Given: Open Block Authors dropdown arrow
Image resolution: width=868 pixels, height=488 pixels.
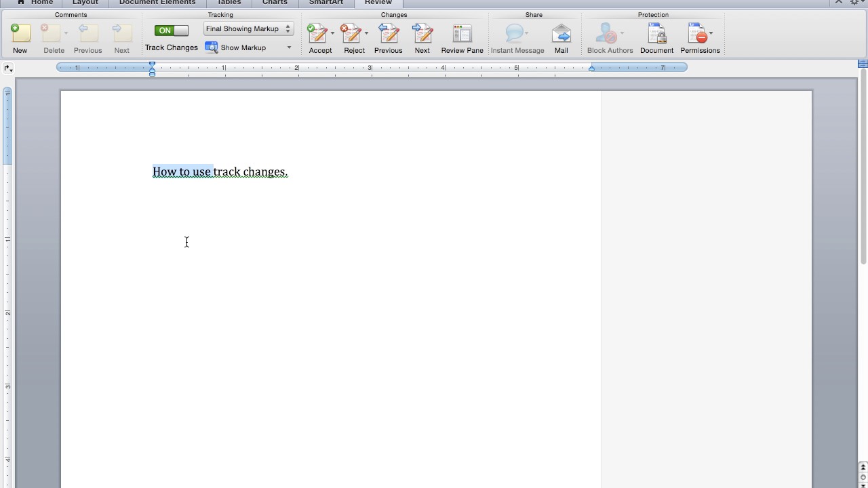Looking at the screenshot, I should coord(622,33).
